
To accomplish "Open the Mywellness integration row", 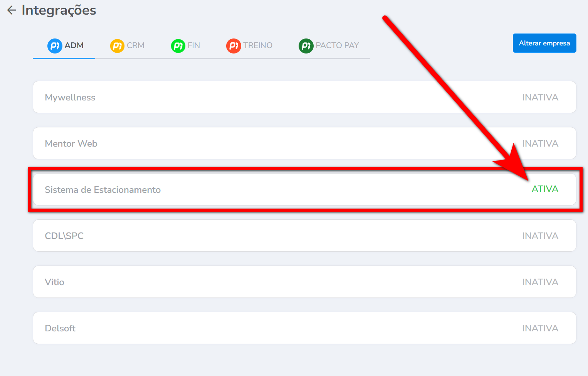I will [x=70, y=97].
